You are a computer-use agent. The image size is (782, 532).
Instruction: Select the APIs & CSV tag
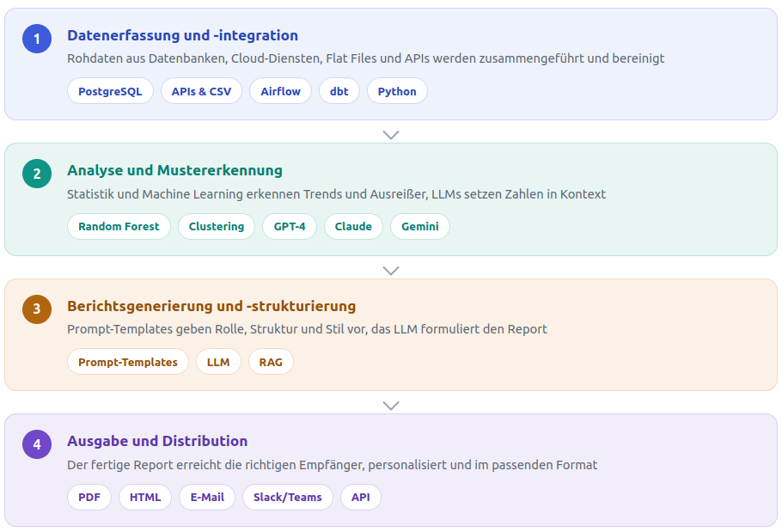pos(201,91)
